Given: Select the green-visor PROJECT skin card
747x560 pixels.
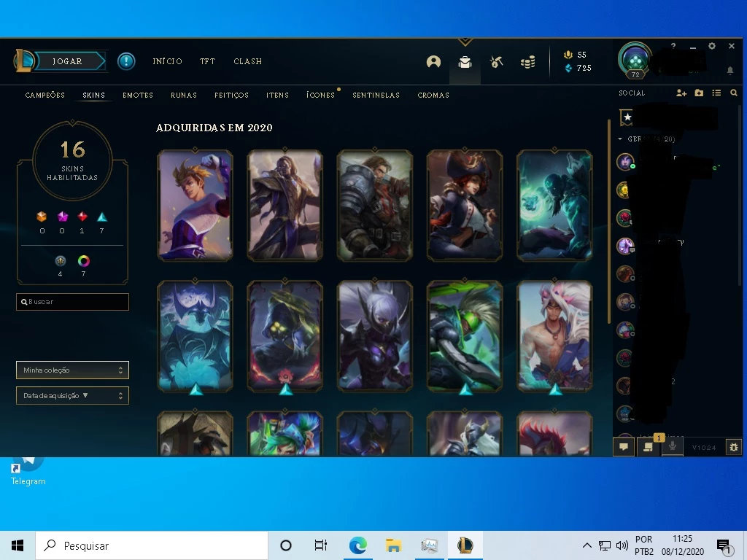Looking at the screenshot, I should tap(465, 336).
